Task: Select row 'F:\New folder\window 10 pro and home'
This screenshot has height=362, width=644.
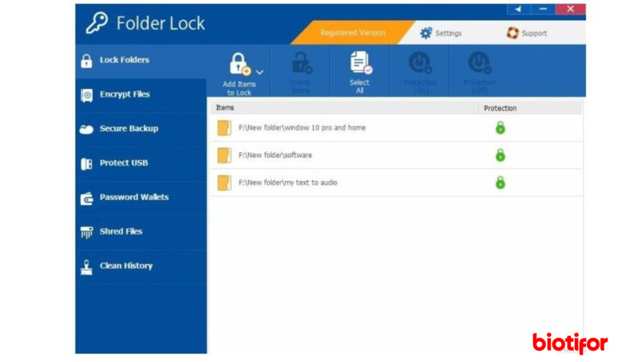Action: [x=396, y=128]
